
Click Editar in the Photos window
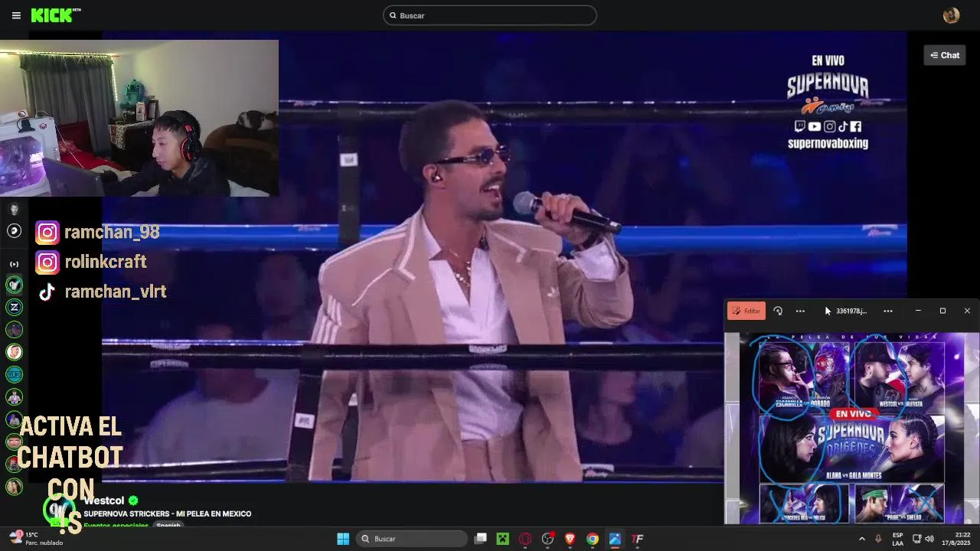coord(746,311)
